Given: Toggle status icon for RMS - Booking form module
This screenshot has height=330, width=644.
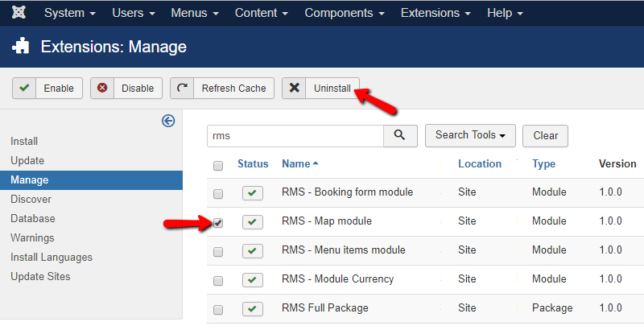Looking at the screenshot, I should [253, 193].
